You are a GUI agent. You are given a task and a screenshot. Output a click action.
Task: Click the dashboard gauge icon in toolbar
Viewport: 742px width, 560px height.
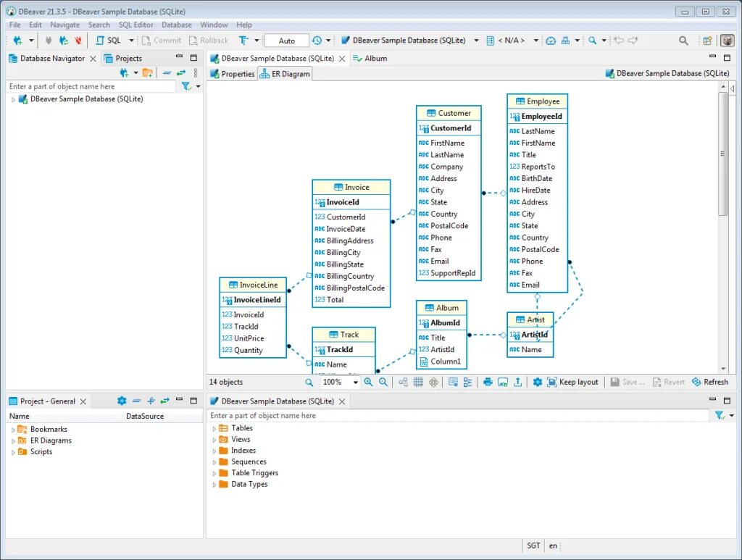551,41
